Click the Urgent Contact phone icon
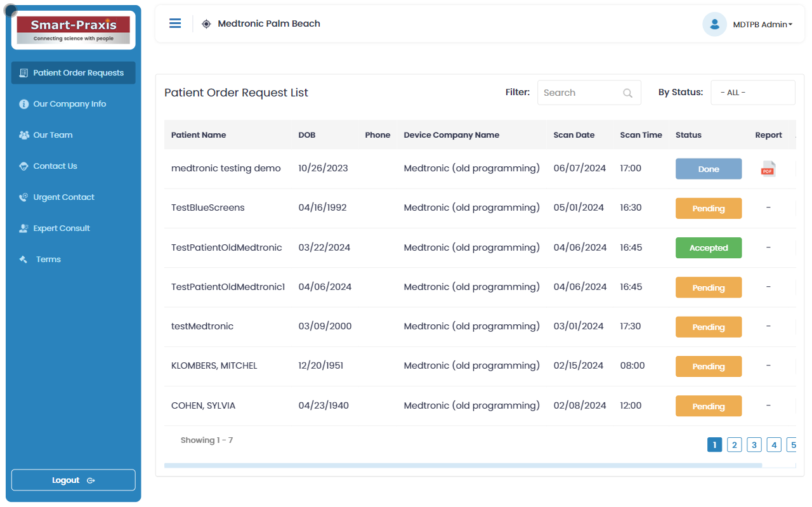 24,197
